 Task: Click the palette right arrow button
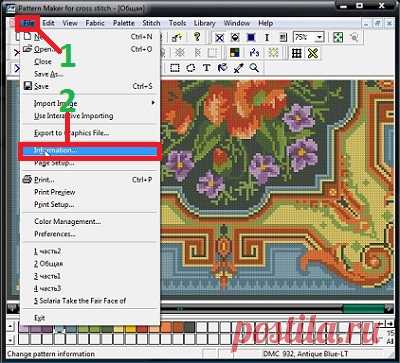[x=389, y=323]
